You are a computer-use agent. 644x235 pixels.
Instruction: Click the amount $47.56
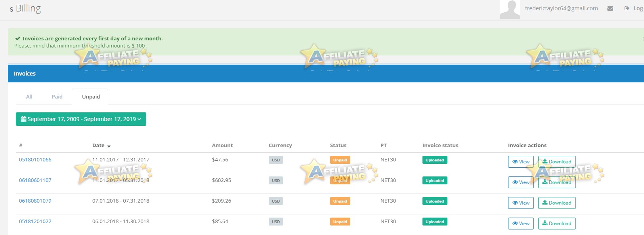point(220,160)
